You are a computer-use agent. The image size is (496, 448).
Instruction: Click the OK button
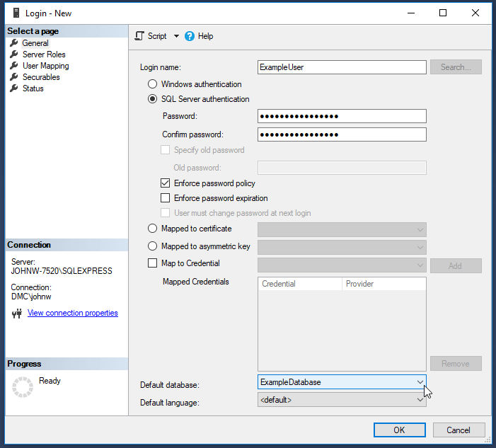pyautogui.click(x=400, y=430)
